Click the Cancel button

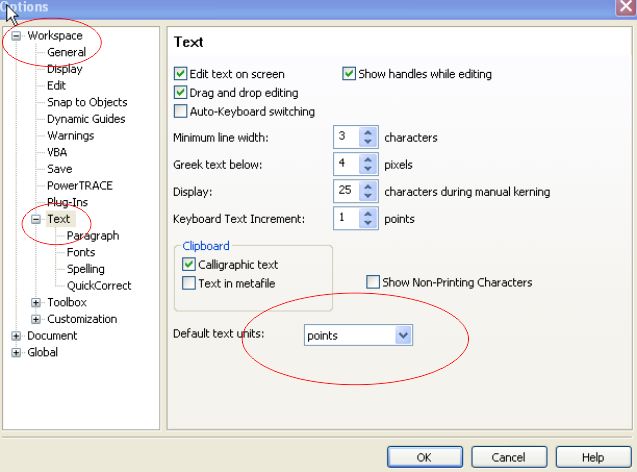[x=509, y=457]
